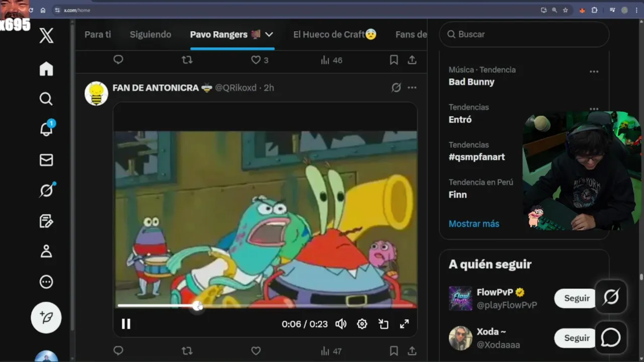
Task: Select the Pavo Rangers tab
Action: (x=225, y=34)
